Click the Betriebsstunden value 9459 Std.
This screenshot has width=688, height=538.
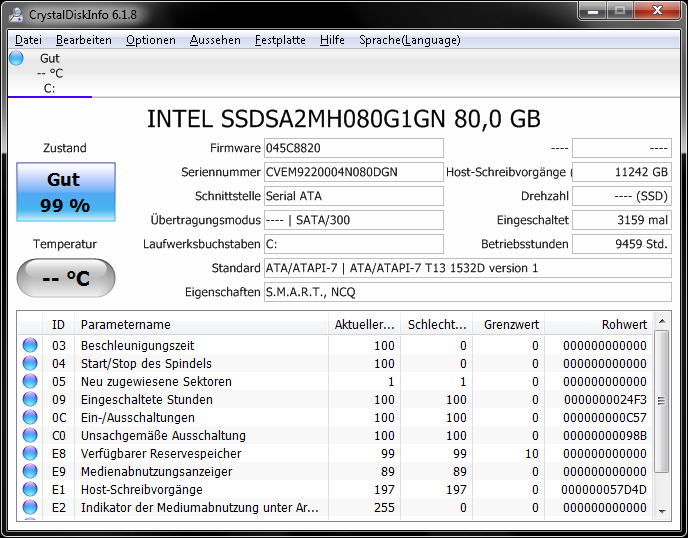622,244
